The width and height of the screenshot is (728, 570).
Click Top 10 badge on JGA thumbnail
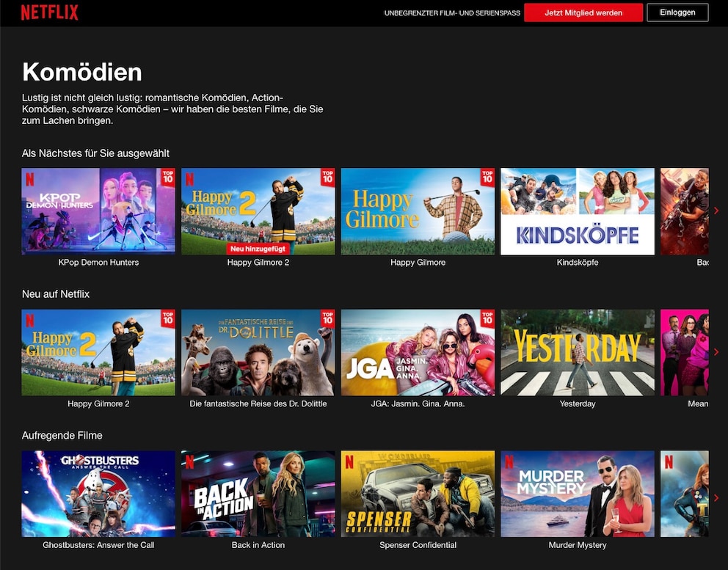tap(487, 318)
